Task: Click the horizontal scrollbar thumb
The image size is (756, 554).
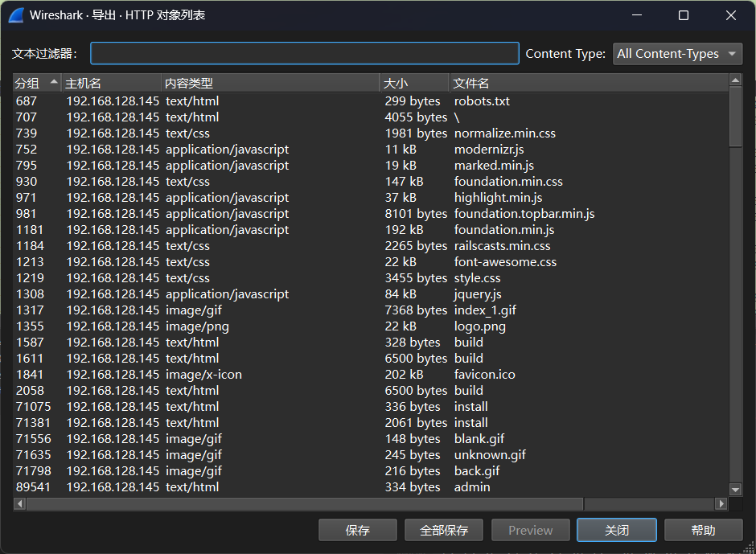Action: (x=305, y=504)
